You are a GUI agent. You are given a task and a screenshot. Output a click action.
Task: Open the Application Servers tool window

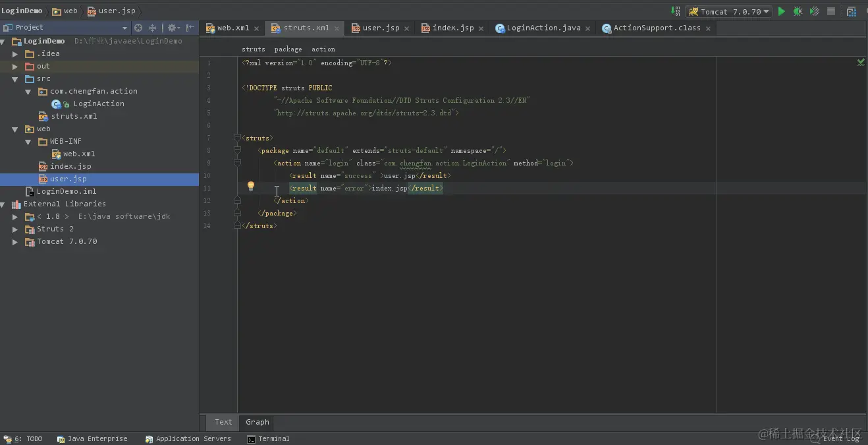188,439
